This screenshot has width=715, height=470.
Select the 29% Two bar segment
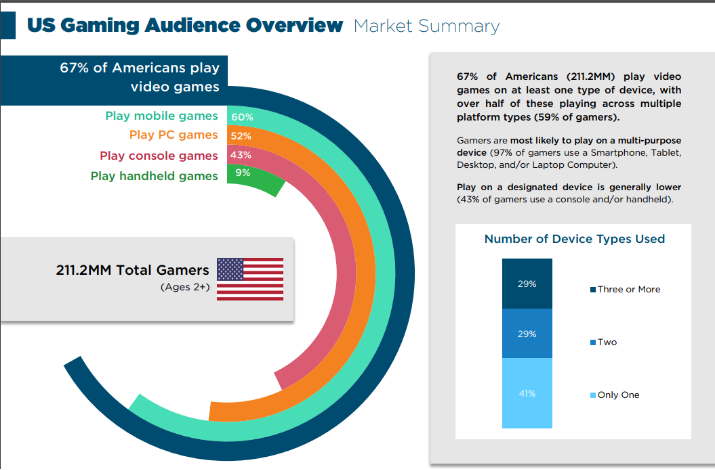526,334
